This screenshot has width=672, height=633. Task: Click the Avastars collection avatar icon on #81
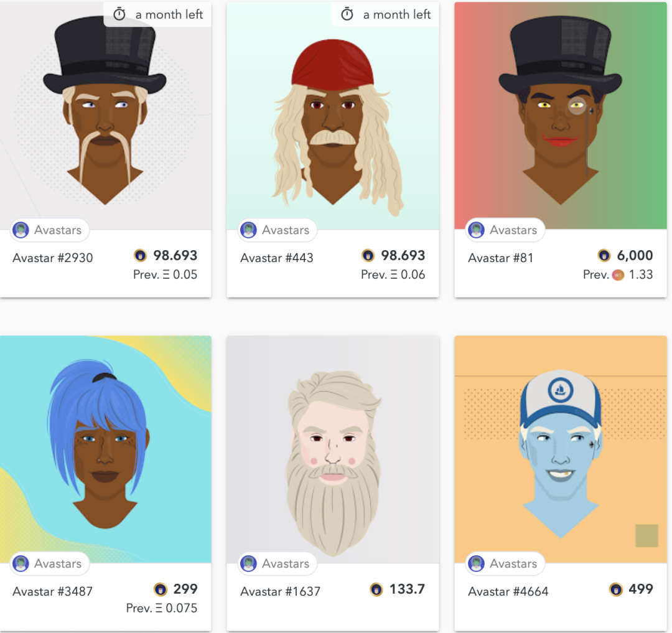pos(476,230)
